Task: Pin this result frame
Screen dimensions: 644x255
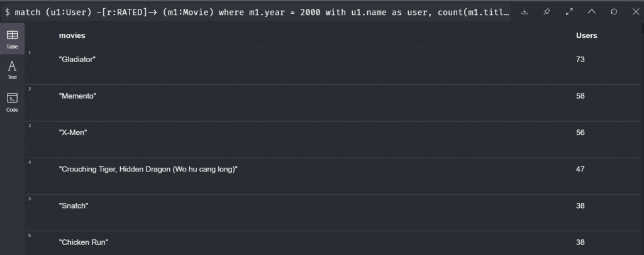Action: [547, 11]
